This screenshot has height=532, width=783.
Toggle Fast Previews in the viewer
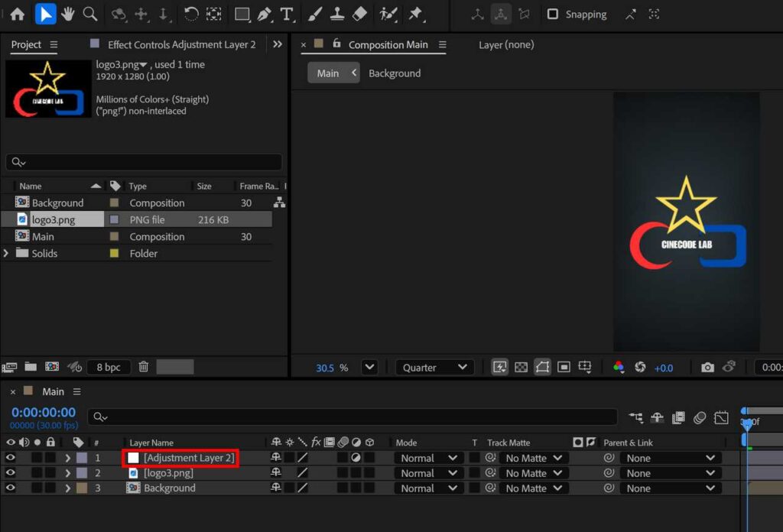(x=499, y=368)
